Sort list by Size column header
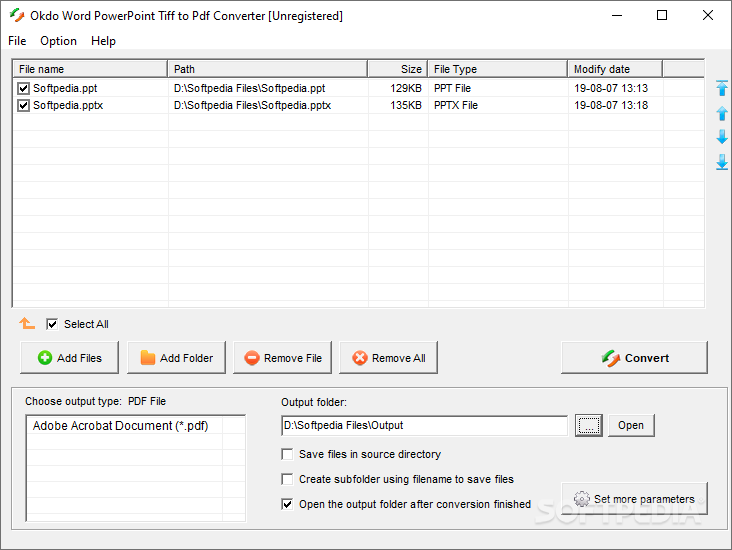Image resolution: width=732 pixels, height=550 pixels. (x=398, y=69)
